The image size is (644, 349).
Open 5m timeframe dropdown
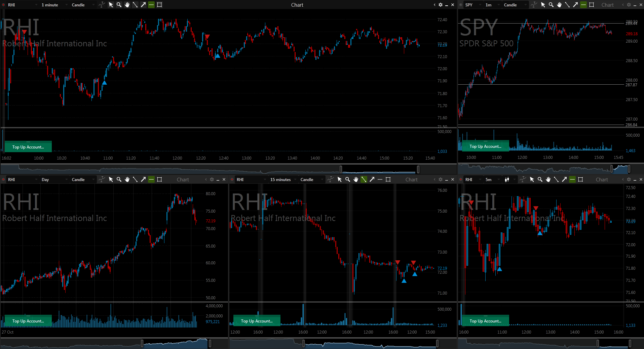coord(493,179)
